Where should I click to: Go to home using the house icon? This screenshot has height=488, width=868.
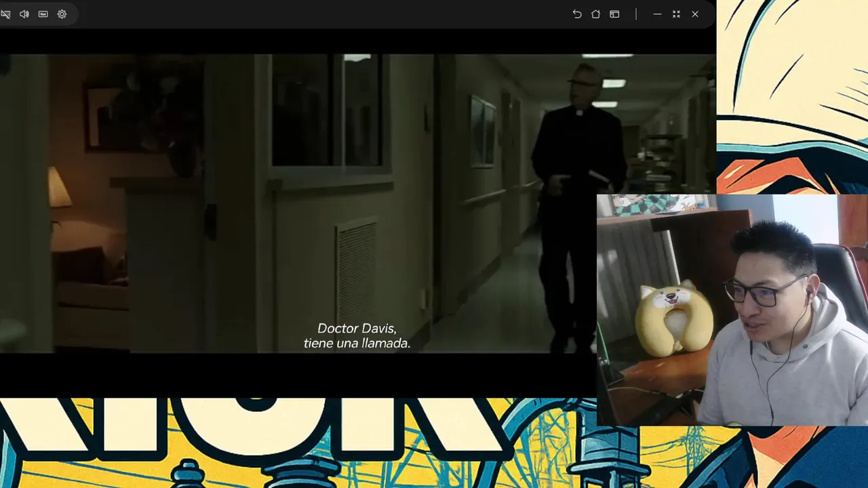[x=595, y=14]
